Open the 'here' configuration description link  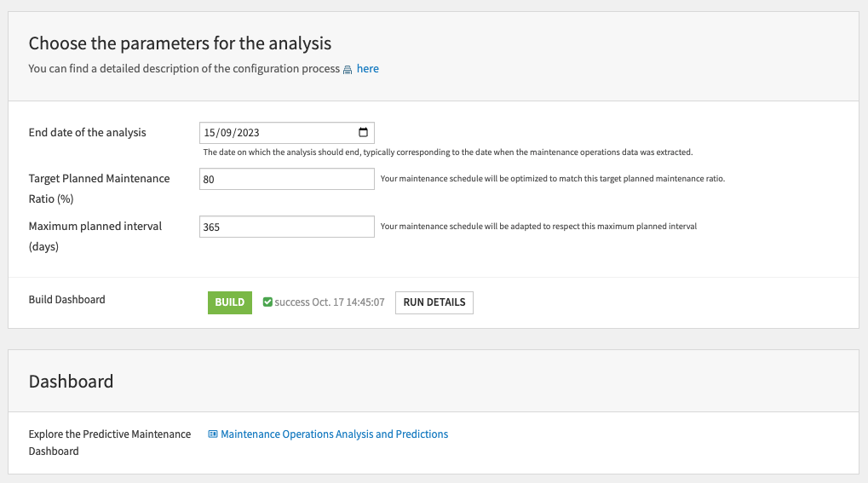(368, 69)
